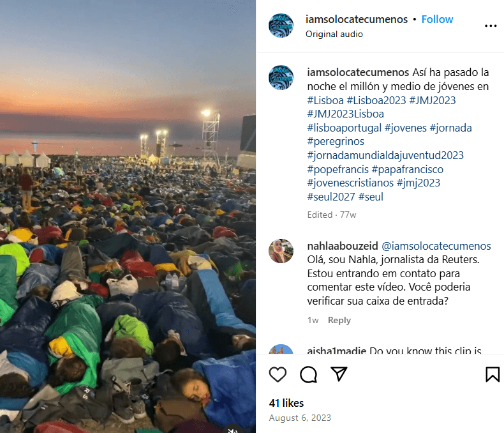Open nahlaabouzeid's profile avatar

point(281,251)
